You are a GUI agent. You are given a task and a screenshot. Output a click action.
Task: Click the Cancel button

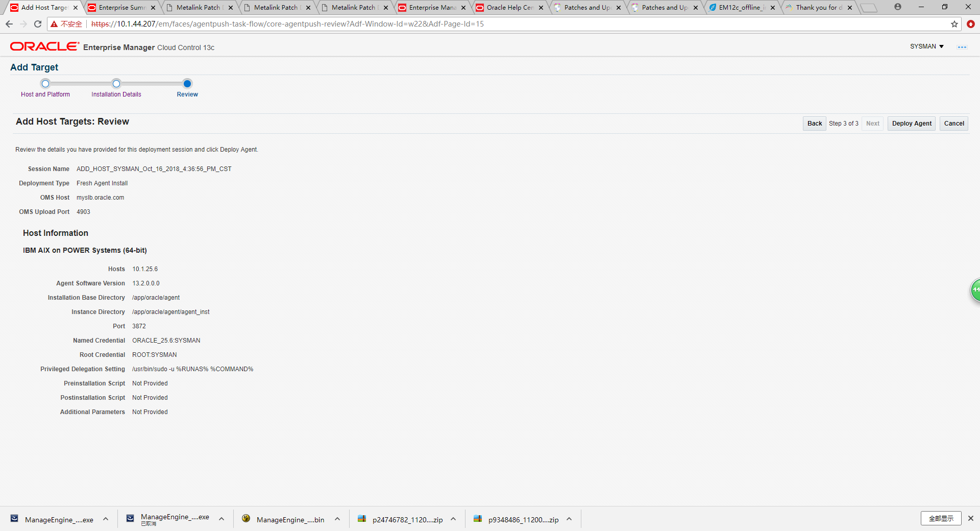[x=954, y=124]
